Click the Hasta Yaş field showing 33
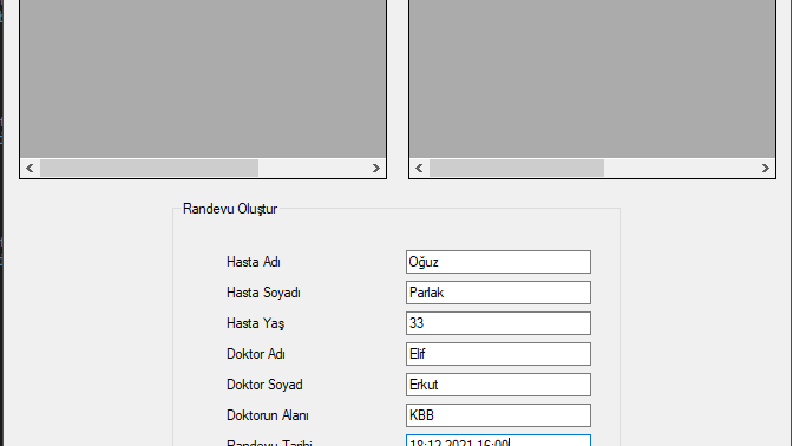Image resolution: width=793 pixels, height=446 pixels. (498, 323)
